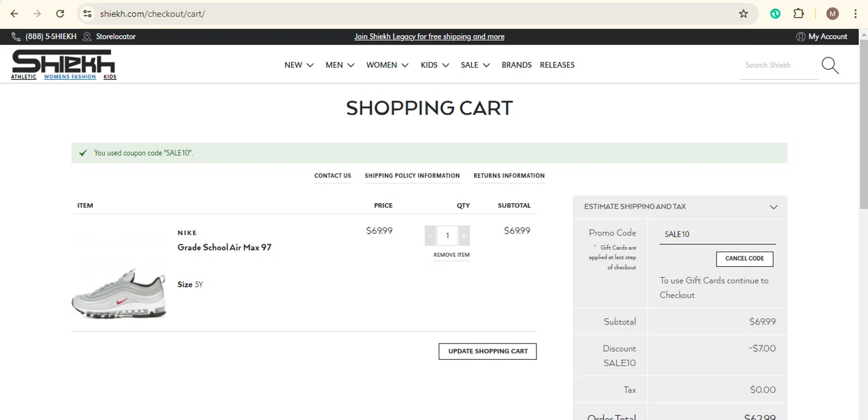The width and height of the screenshot is (868, 420).
Task: Open Grade School Air Max 97 product link
Action: tap(225, 248)
